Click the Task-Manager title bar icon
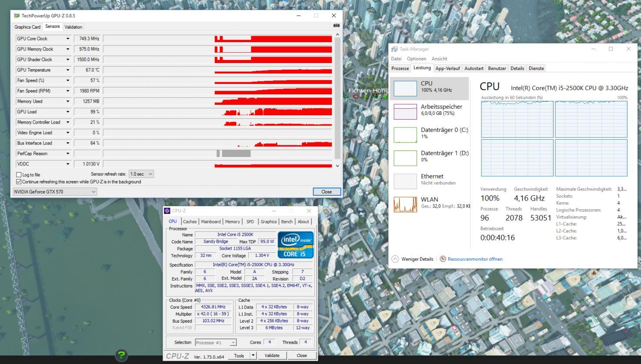The width and height of the screenshot is (641, 364). 394,49
